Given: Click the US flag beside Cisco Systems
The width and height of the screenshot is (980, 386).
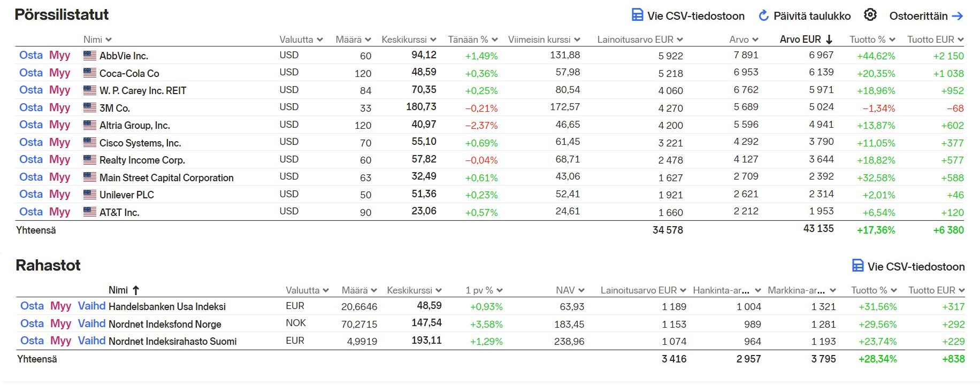Looking at the screenshot, I should (x=90, y=142).
